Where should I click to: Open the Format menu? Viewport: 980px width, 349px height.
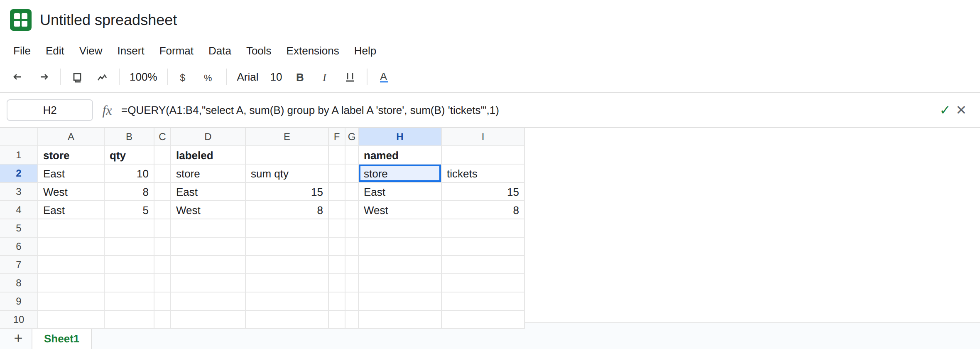[176, 51]
